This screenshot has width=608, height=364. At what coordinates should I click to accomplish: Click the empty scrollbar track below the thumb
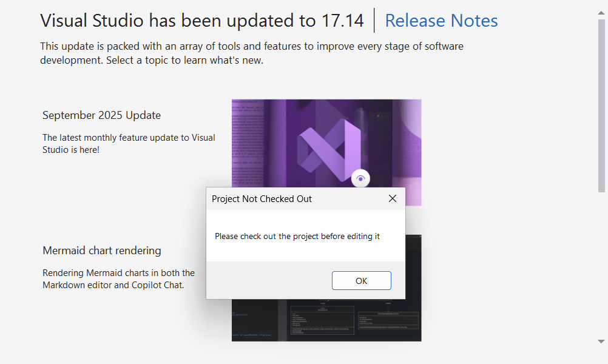[601, 267]
